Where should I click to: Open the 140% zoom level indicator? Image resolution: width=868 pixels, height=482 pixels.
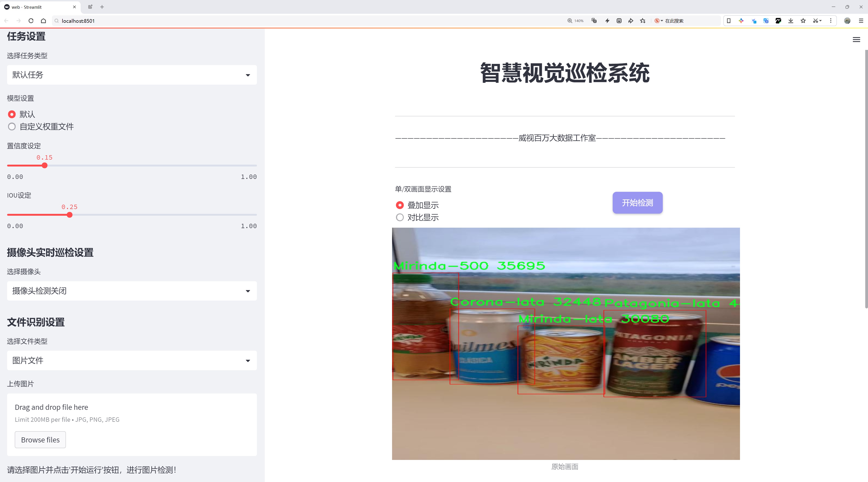[575, 21]
